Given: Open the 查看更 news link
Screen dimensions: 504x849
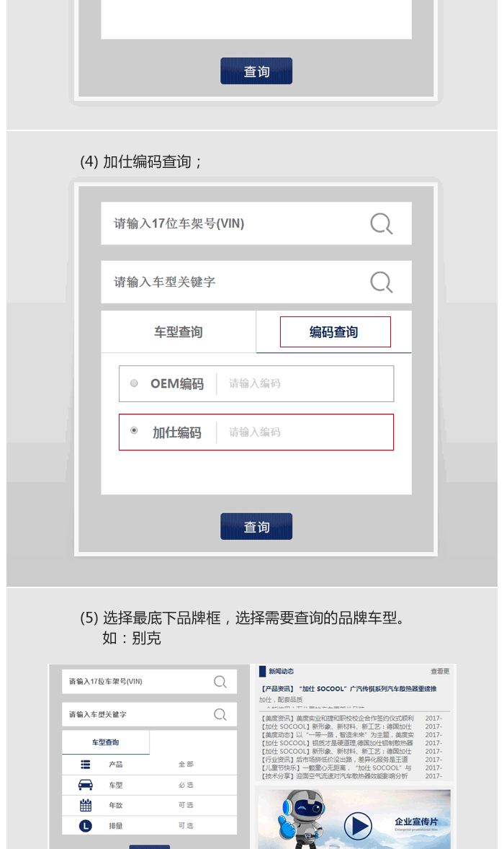Looking at the screenshot, I should click(x=440, y=672).
